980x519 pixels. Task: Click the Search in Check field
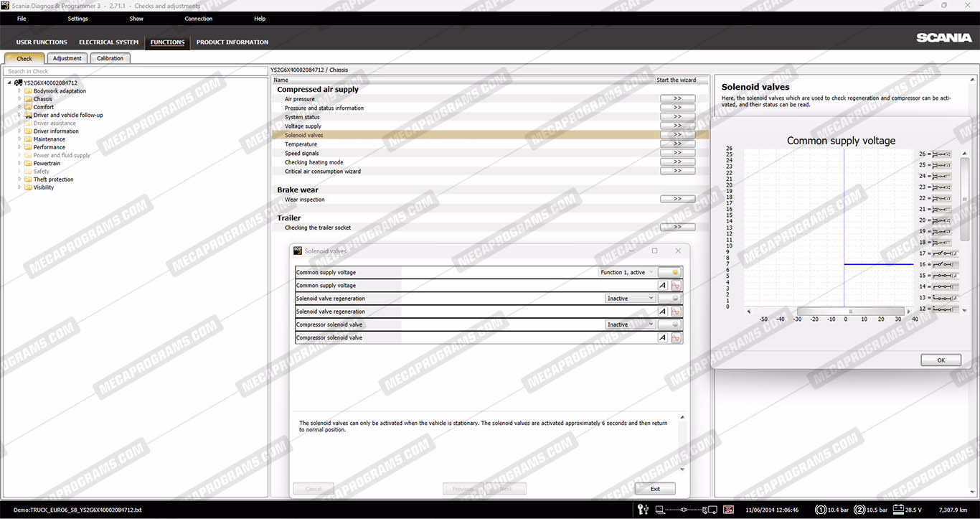pos(135,71)
